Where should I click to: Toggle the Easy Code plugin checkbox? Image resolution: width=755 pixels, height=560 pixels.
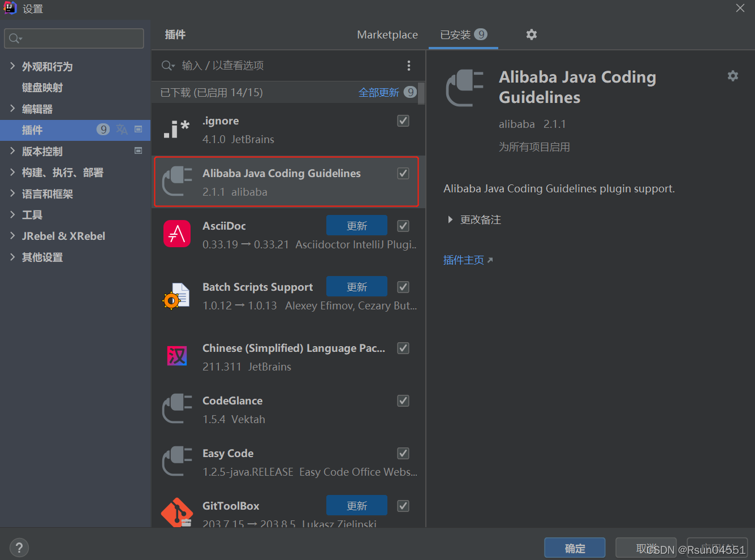[x=403, y=453]
